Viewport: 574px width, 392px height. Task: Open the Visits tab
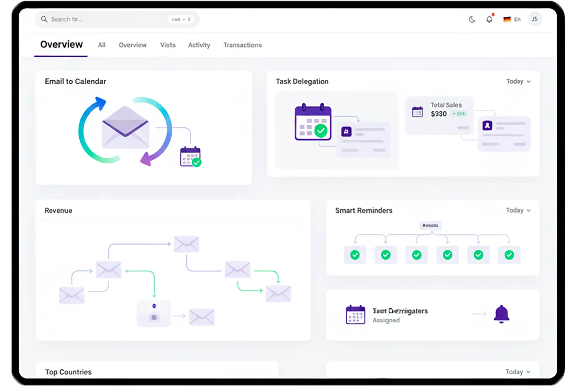pyautogui.click(x=168, y=45)
